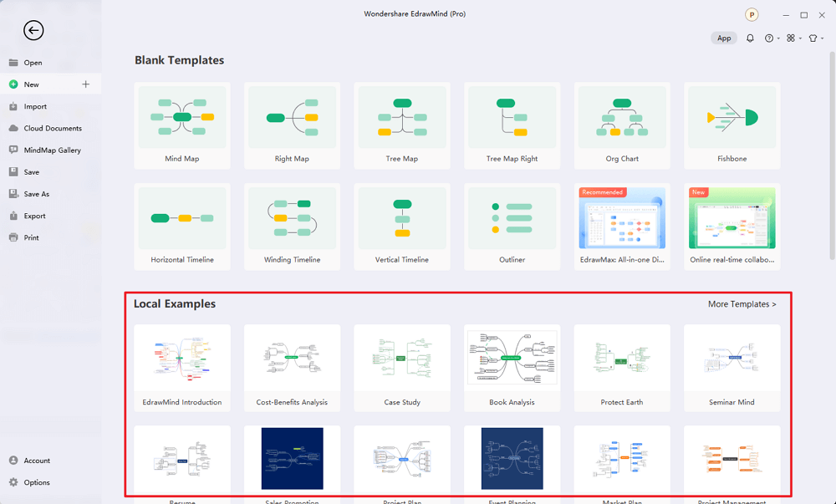Viewport: 836px width, 504px height.
Task: Open the Project Plan example
Action: (402, 459)
